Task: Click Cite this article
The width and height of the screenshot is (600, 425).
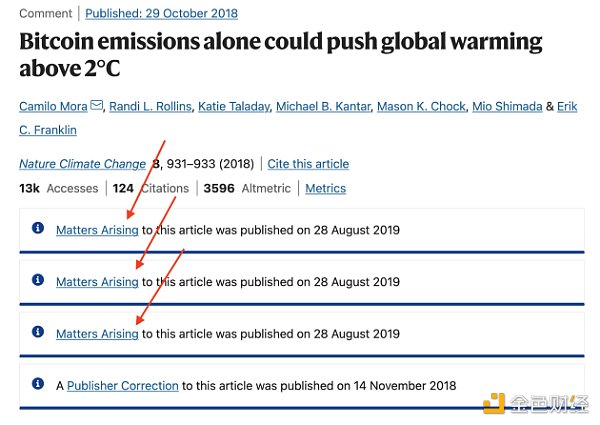Action: pyautogui.click(x=308, y=164)
